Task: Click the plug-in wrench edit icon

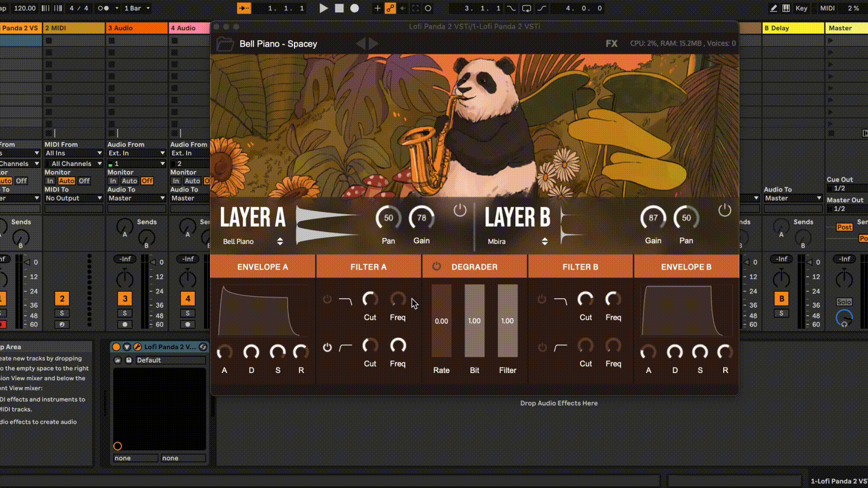Action: (x=137, y=347)
